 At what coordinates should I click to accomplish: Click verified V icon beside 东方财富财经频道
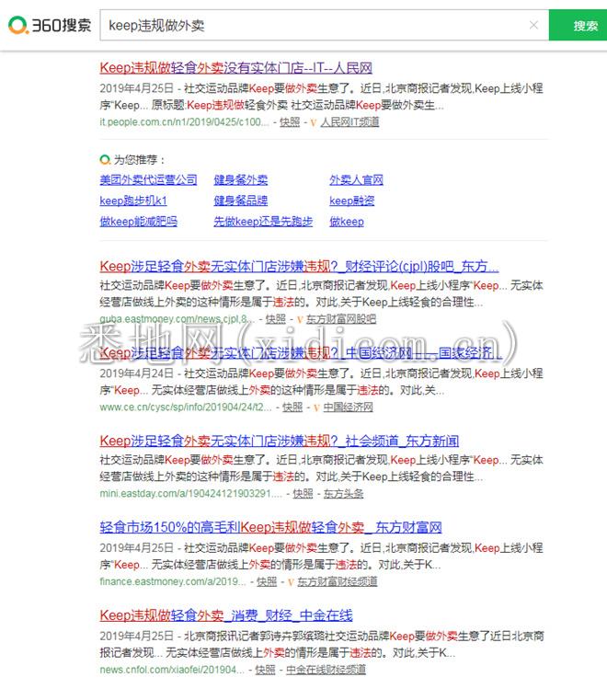tap(291, 582)
